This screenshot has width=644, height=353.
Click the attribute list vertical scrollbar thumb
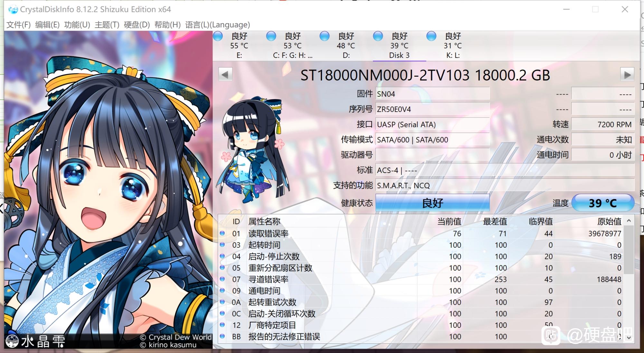(629, 250)
